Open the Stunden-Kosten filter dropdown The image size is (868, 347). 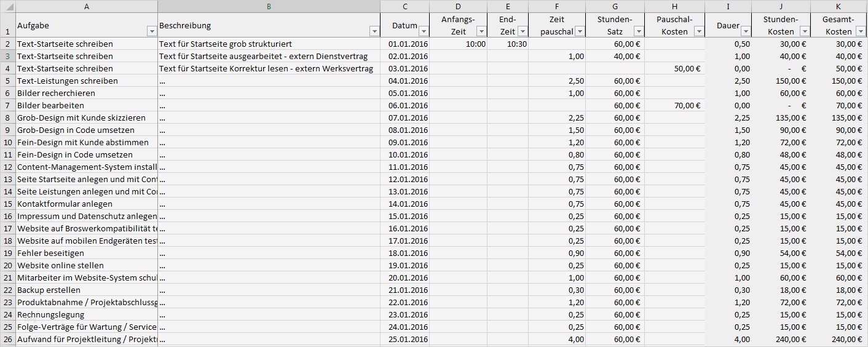tap(805, 31)
